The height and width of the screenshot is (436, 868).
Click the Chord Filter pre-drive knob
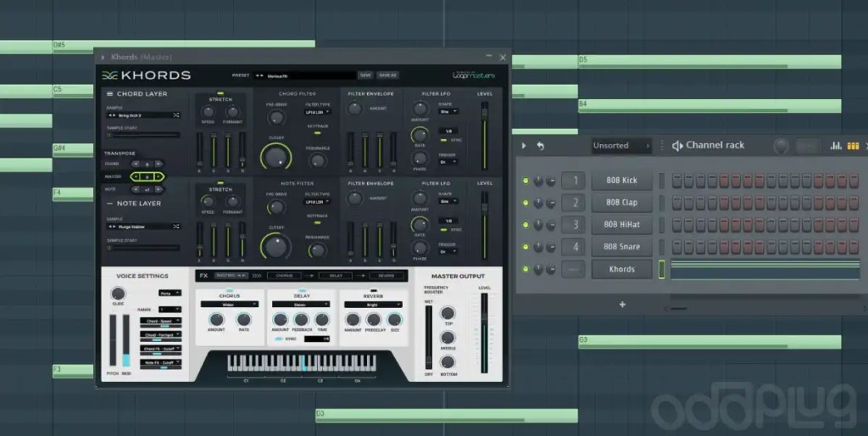pos(275,117)
